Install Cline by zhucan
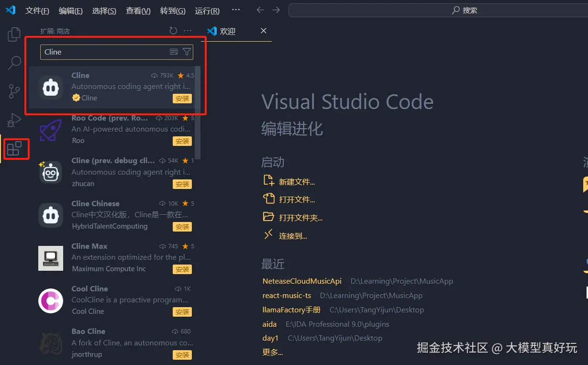This screenshot has width=588, height=365. click(x=182, y=184)
